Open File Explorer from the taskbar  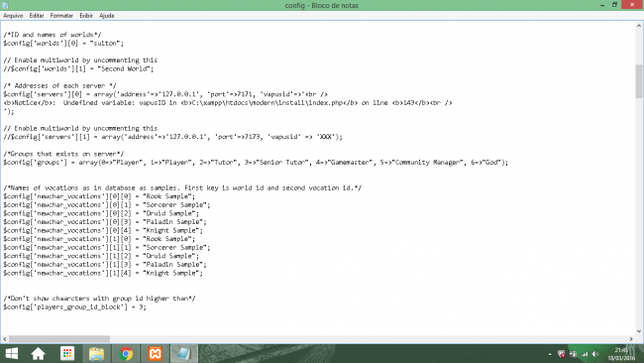point(96,353)
